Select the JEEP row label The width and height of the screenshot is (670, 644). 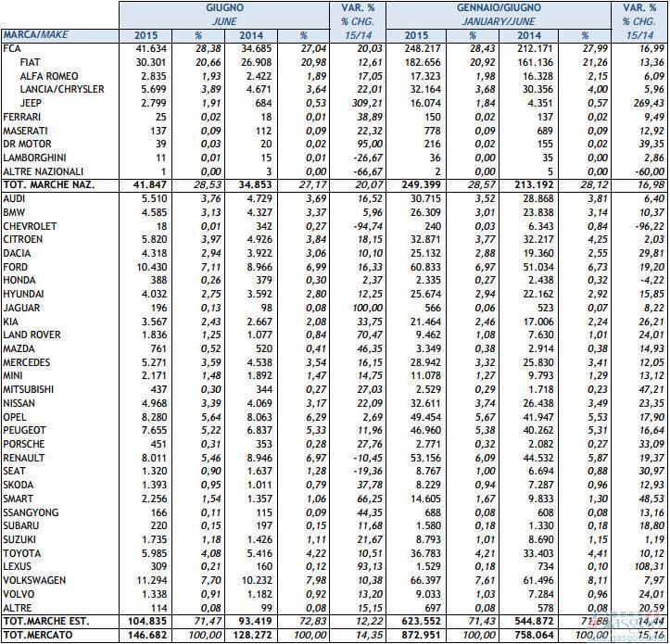31,103
